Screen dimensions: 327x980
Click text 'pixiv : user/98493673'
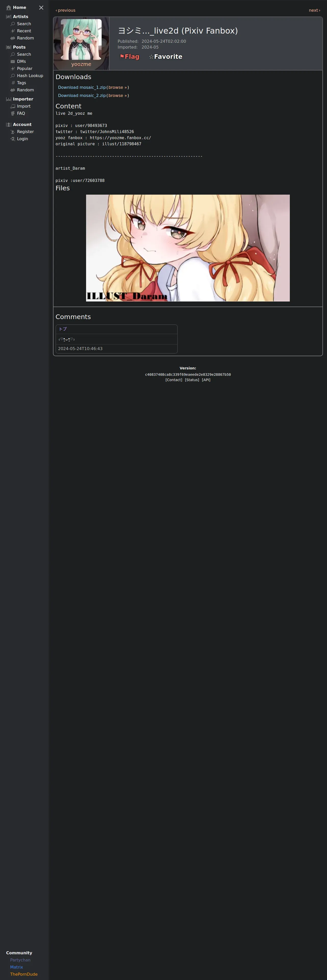click(81, 126)
